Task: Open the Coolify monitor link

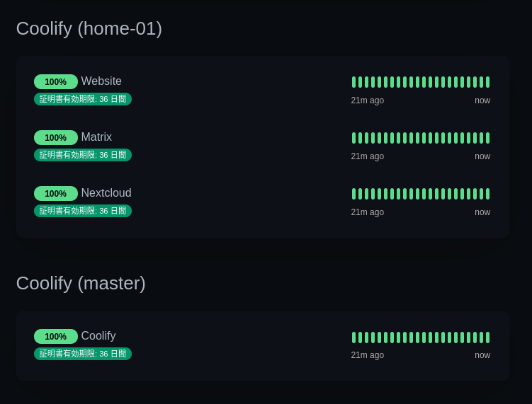Action: pos(98,336)
